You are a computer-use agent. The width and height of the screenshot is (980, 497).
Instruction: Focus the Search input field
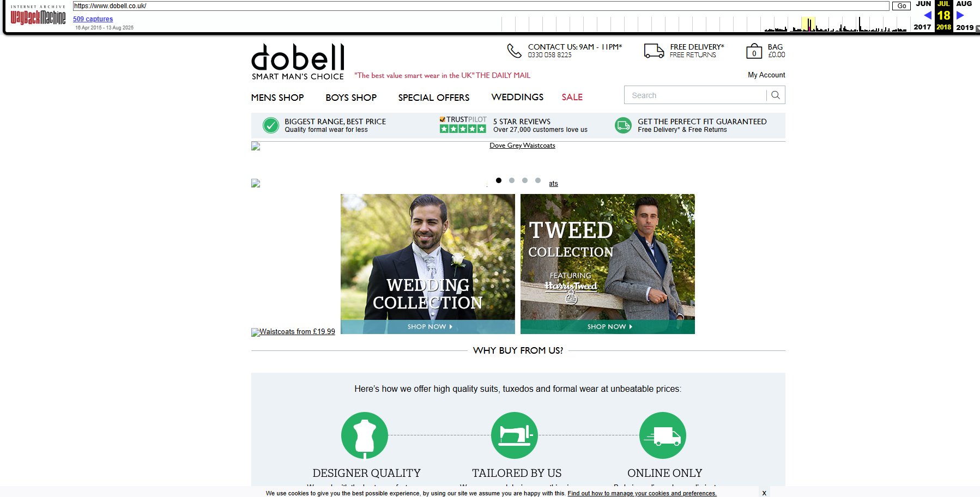pyautogui.click(x=695, y=95)
